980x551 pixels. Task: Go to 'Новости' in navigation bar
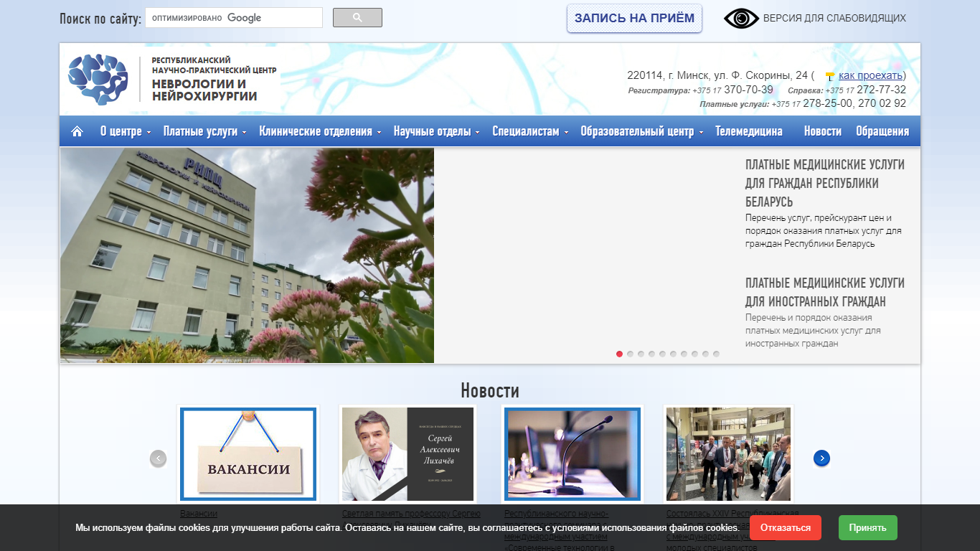823,131
